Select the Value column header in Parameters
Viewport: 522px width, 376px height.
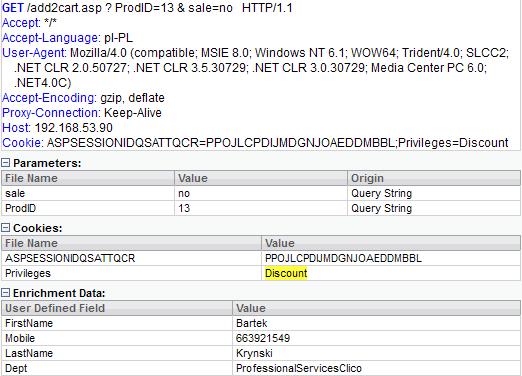click(x=261, y=178)
